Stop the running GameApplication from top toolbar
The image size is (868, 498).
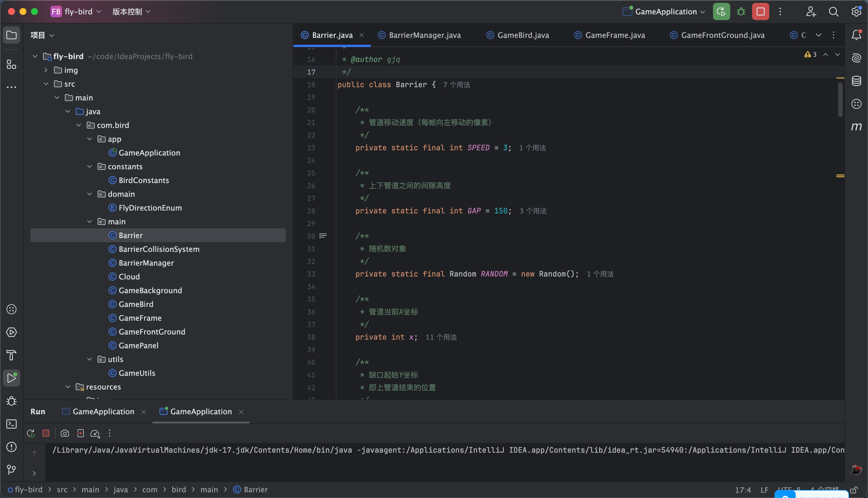pos(760,12)
